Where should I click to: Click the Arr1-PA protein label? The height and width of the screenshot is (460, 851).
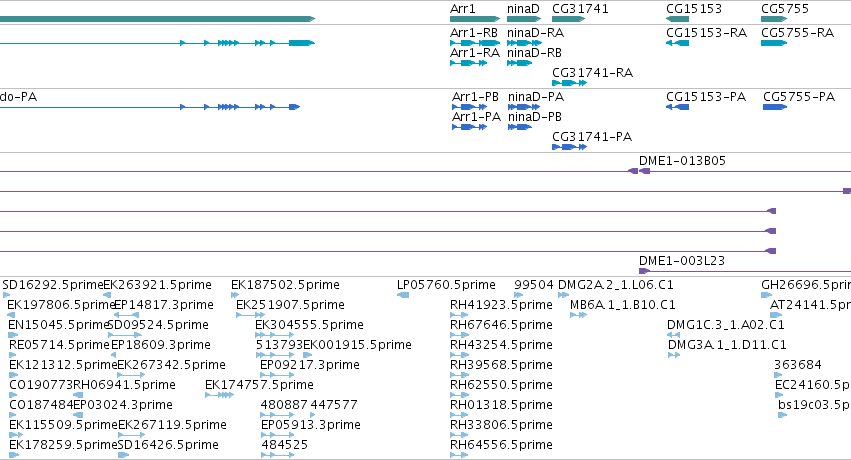point(476,117)
